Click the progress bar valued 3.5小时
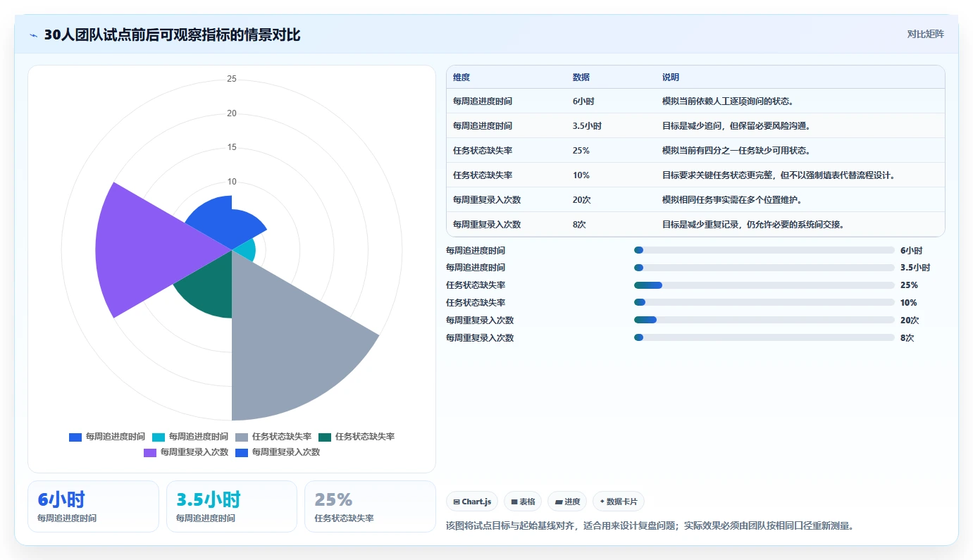 coord(764,268)
